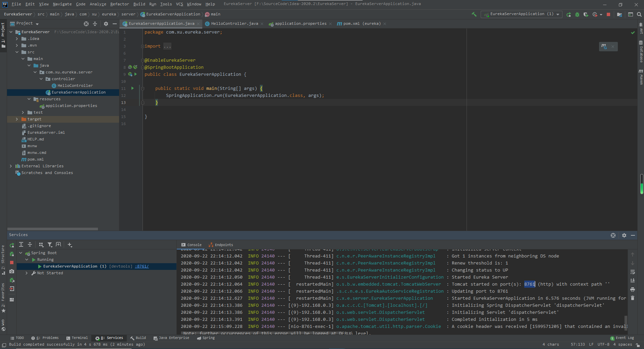The height and width of the screenshot is (349, 644).
Task: Click the Build project hammer icon
Action: [474, 14]
